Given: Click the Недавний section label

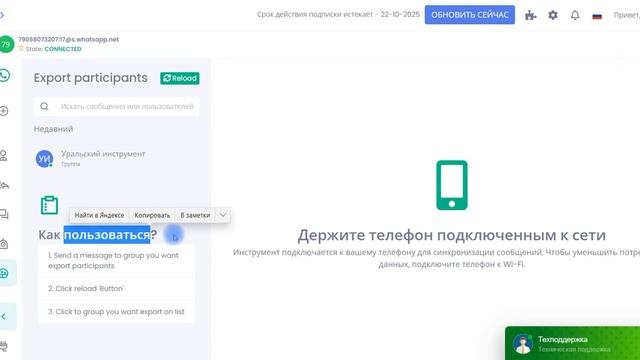Looking at the screenshot, I should tap(53, 129).
